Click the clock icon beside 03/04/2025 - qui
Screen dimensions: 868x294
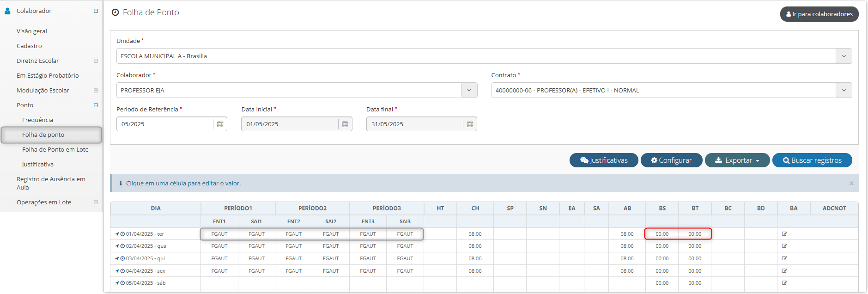[x=122, y=258]
